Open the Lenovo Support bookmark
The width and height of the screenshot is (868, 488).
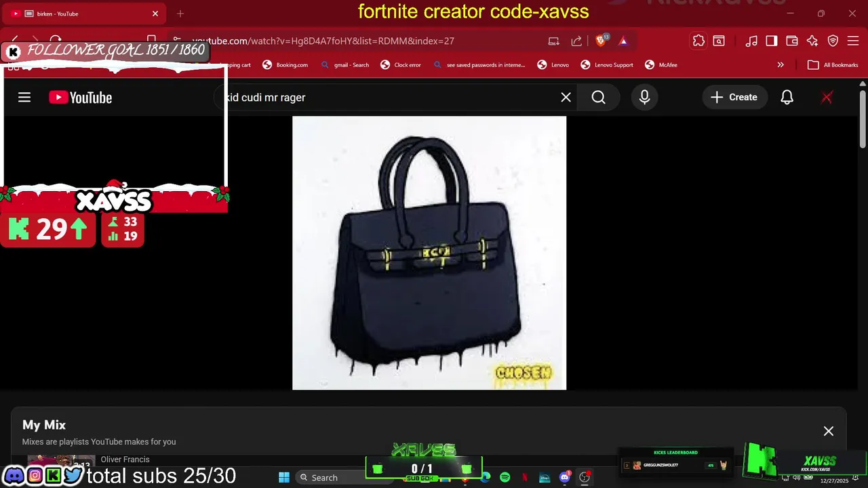pos(607,65)
